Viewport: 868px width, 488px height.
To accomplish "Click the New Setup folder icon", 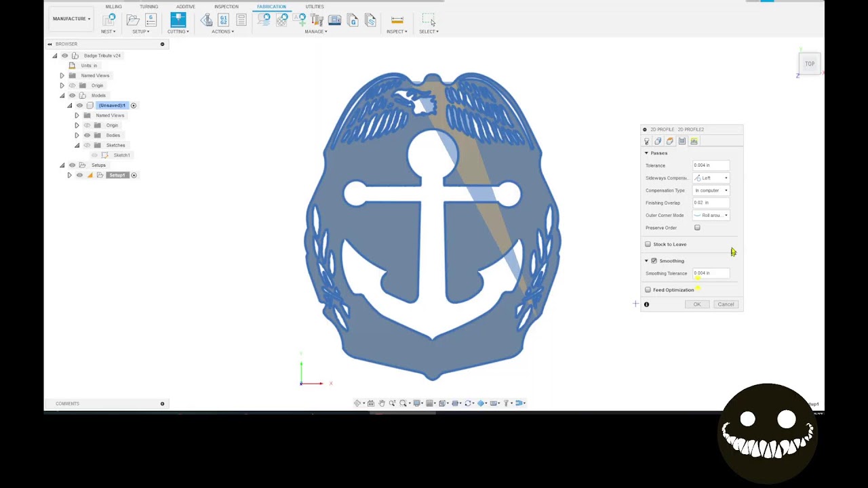I will point(133,20).
